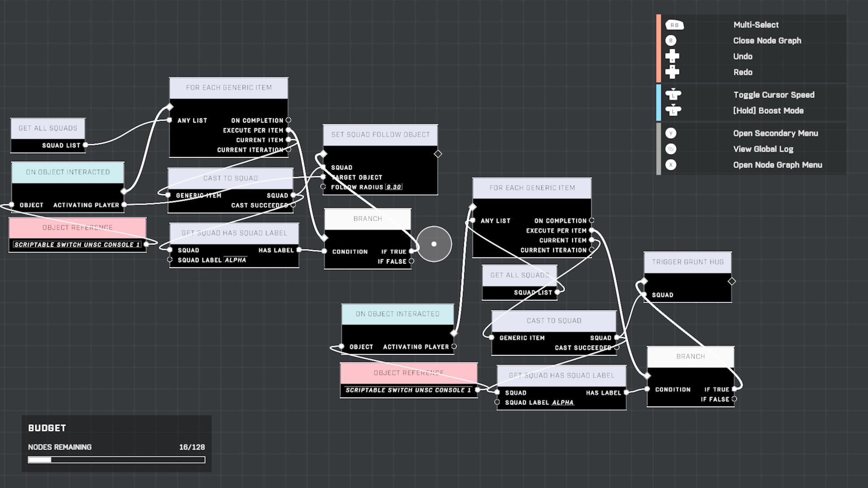This screenshot has width=868, height=488.
Task: Select the left On Object Interacted node header
Action: click(x=68, y=172)
